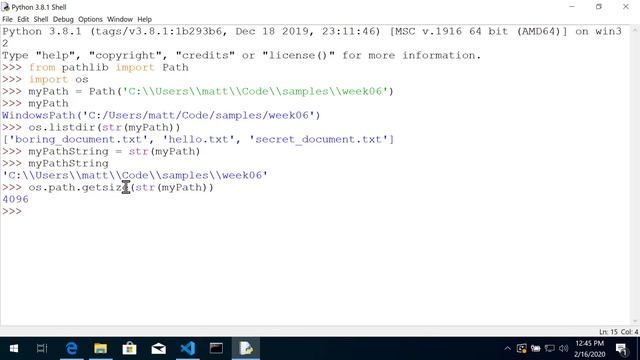The image size is (640, 360).
Task: Click 'secret_document.txt' in the output
Action: click(x=318, y=140)
